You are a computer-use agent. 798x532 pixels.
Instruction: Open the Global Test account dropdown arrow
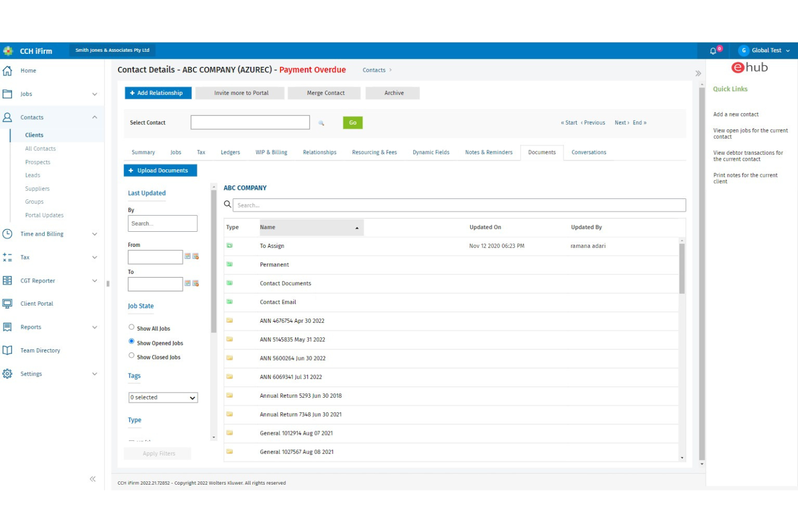point(788,51)
